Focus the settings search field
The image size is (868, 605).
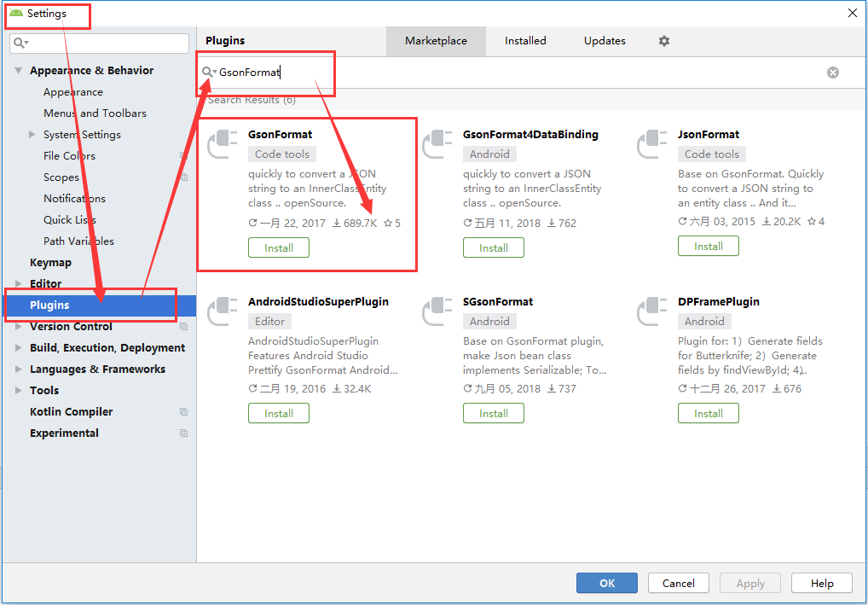[99, 44]
